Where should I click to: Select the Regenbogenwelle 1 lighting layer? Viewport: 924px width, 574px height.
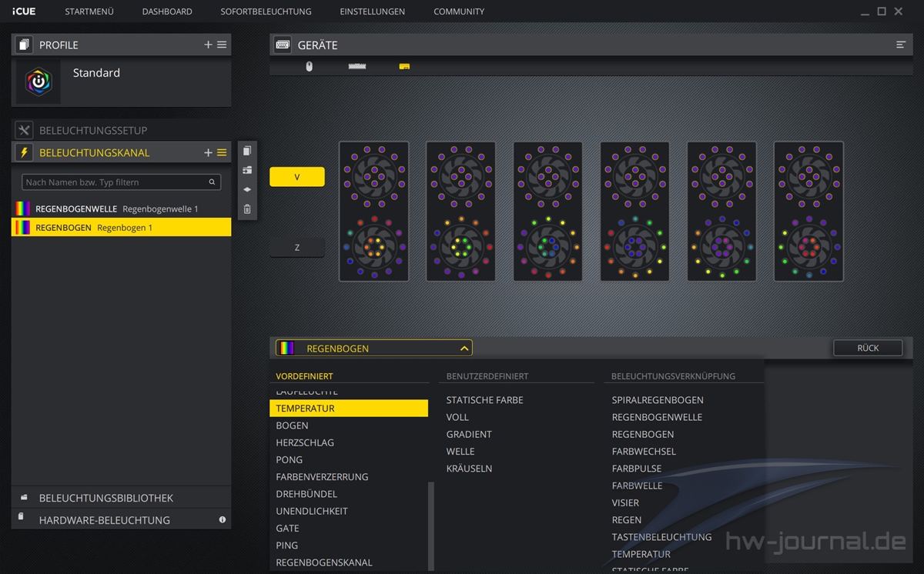tap(122, 209)
